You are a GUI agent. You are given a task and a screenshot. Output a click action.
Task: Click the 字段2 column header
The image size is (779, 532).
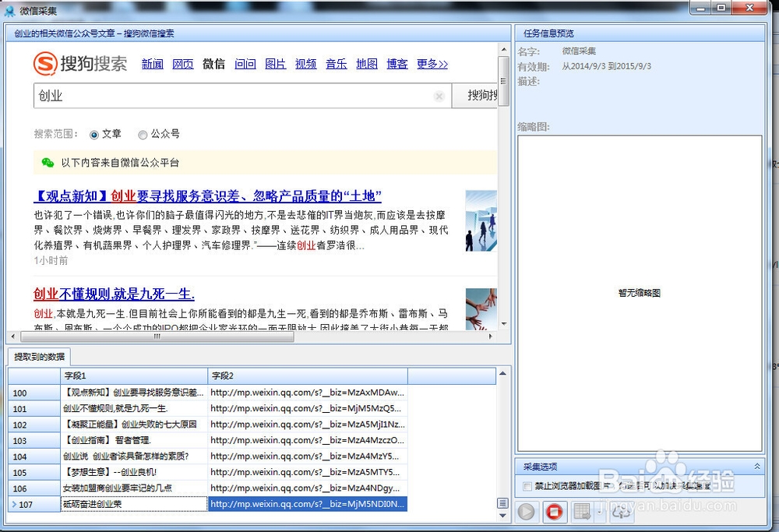308,375
